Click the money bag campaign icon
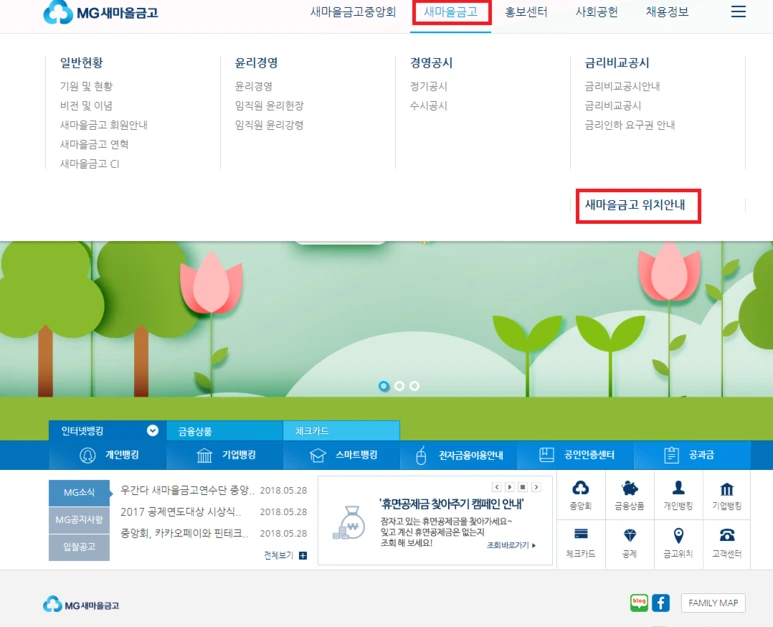This screenshot has height=627, width=773. pos(350,523)
